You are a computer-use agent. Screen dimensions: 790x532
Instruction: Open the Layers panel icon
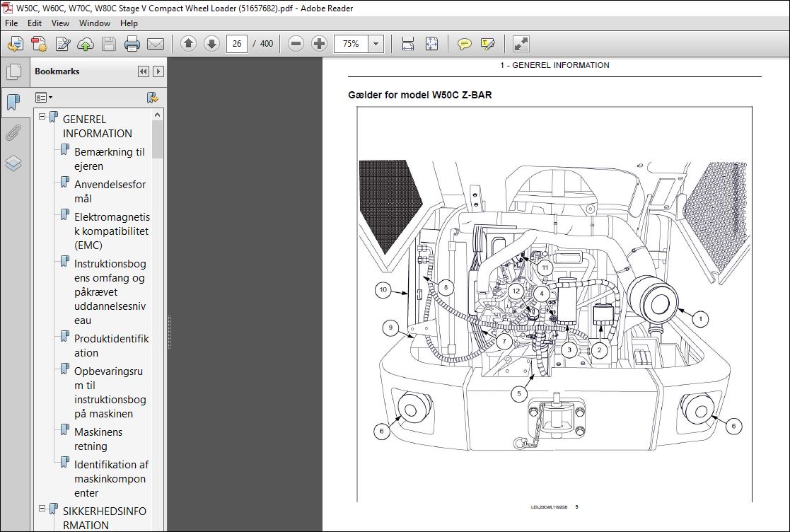coord(13,163)
